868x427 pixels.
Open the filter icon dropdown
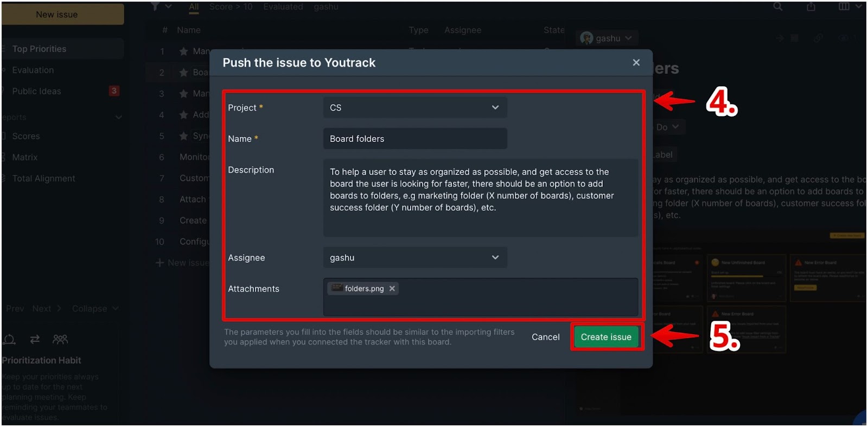coord(161,7)
